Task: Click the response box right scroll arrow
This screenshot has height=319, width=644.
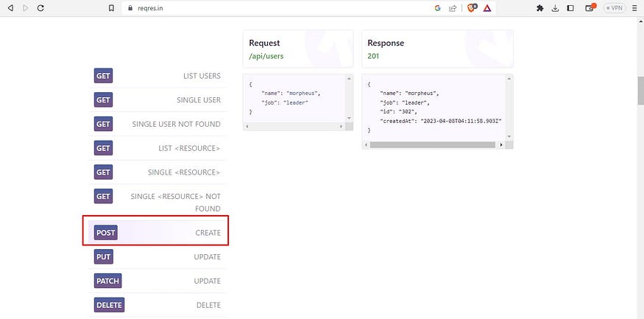Action: 501,145
